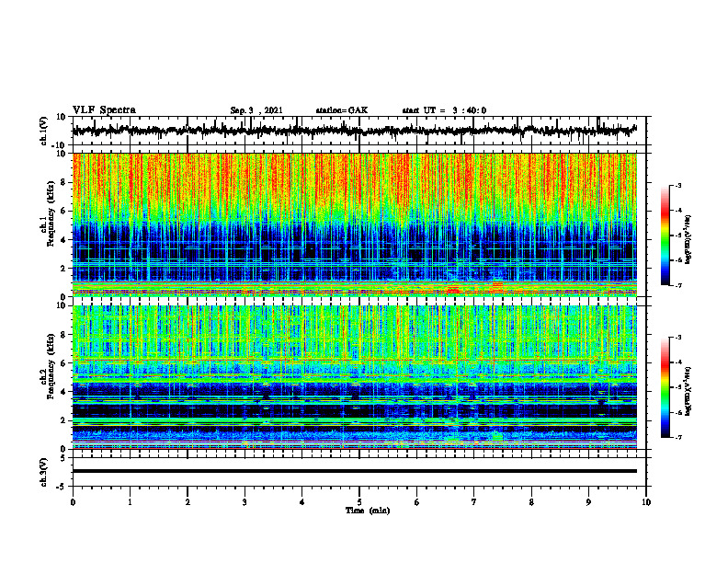
Task: Click the "-7" label on lower colorbar
Action: click(x=678, y=438)
